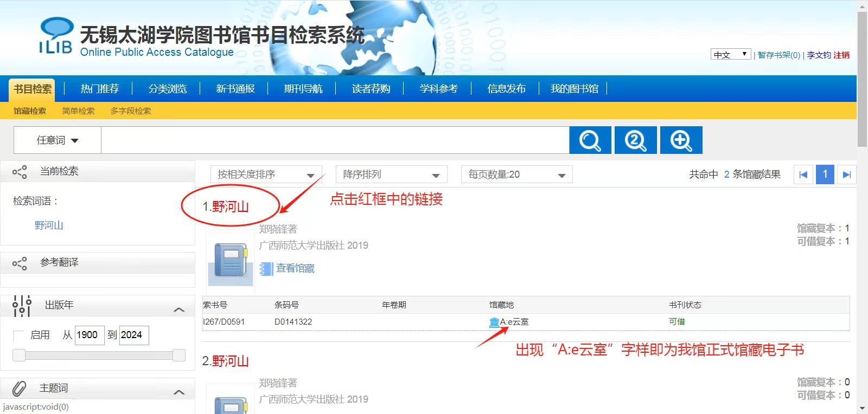The image size is (868, 414).
Task: Click the main search text input field
Action: click(335, 140)
